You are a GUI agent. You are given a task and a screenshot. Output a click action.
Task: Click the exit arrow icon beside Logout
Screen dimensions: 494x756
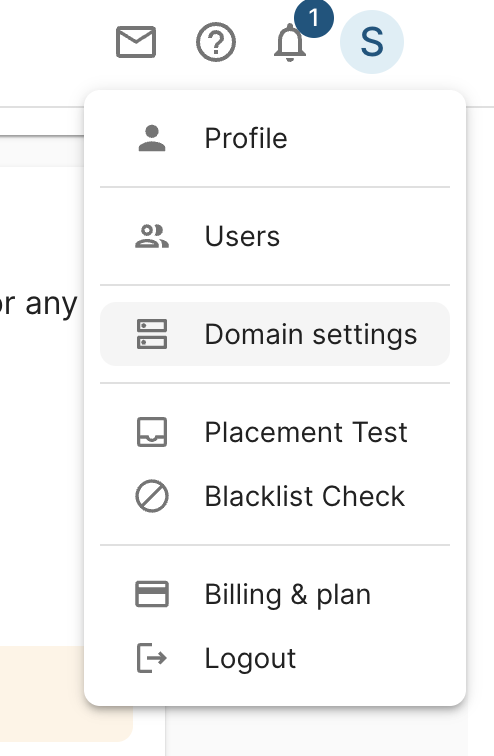(x=152, y=658)
